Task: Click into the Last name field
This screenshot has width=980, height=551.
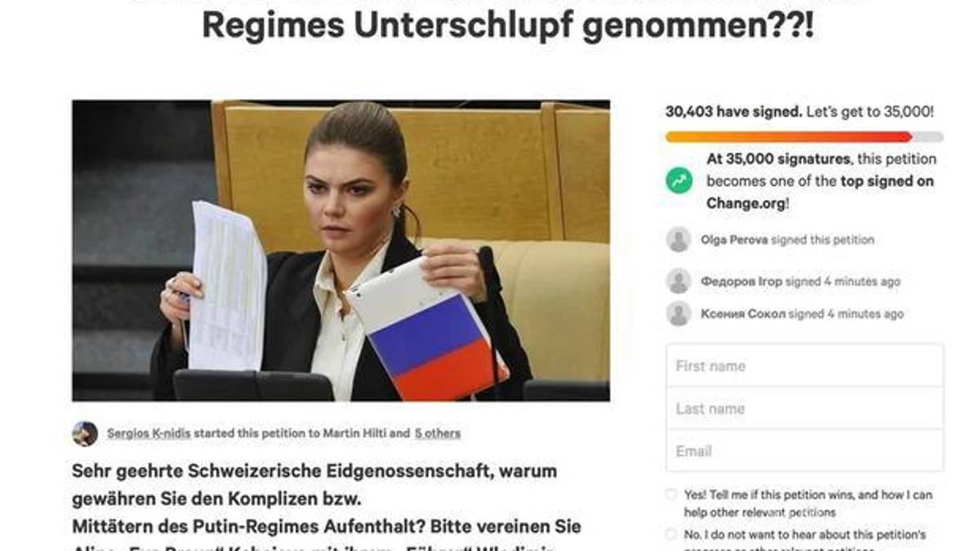Action: pyautogui.click(x=804, y=408)
